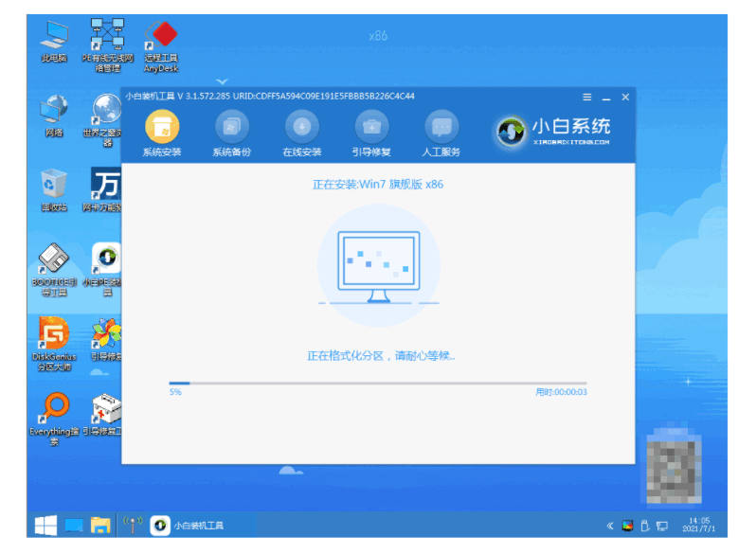
Task: Minimize the 小白装机工具 window
Action: (606, 98)
